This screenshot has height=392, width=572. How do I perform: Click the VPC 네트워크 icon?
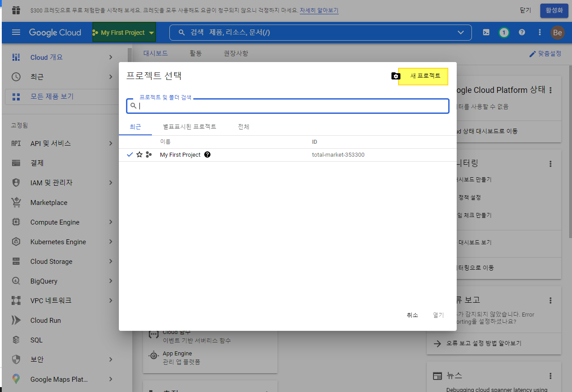click(x=16, y=300)
